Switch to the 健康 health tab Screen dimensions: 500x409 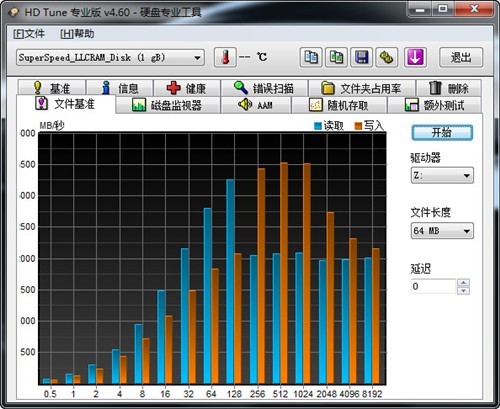pos(187,88)
